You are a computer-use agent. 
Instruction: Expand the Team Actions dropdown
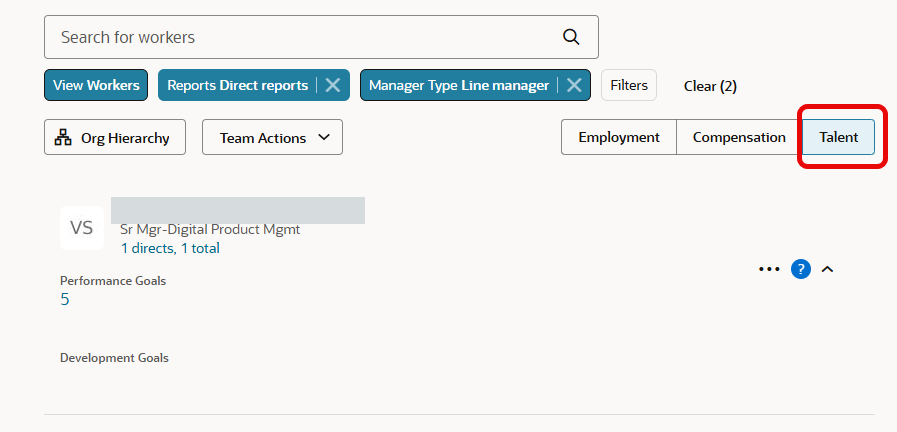coord(272,137)
